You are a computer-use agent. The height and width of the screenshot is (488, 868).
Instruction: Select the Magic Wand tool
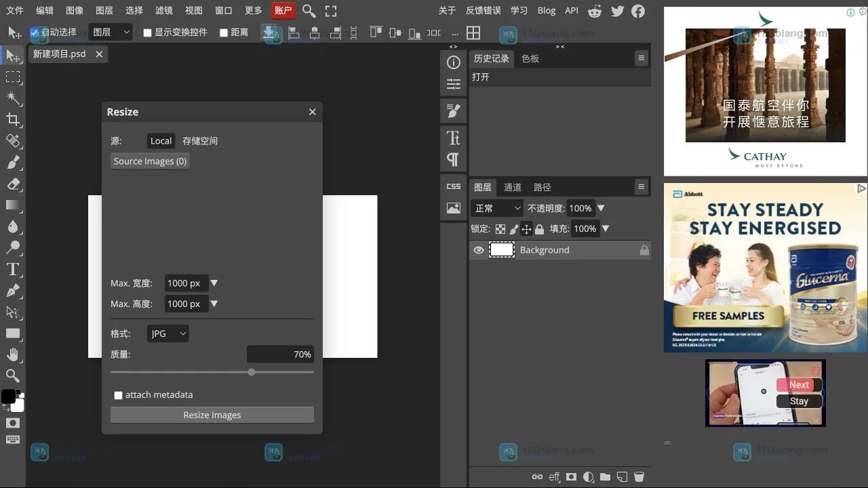point(13,99)
